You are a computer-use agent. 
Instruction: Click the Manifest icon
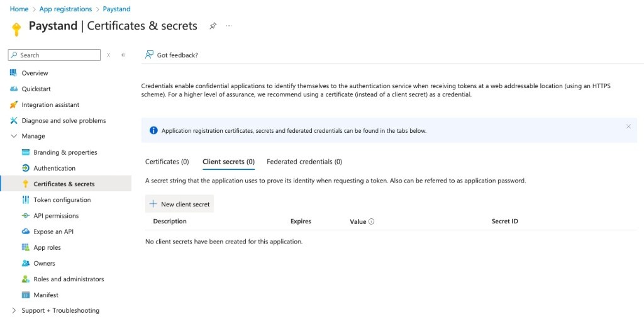[x=25, y=295]
